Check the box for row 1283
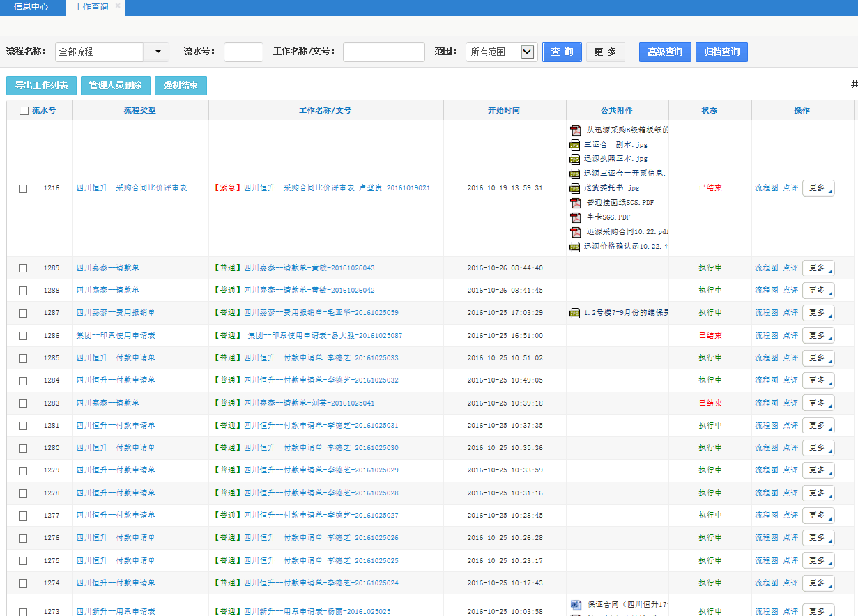This screenshot has height=616, width=858. coord(23,403)
